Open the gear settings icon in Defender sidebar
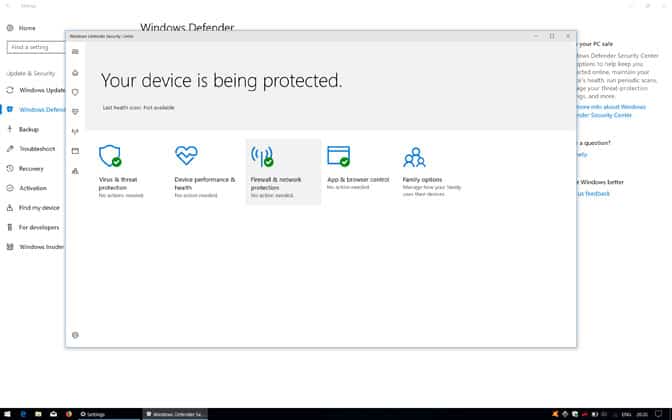Image resolution: width=672 pixels, height=420 pixels. [x=75, y=335]
